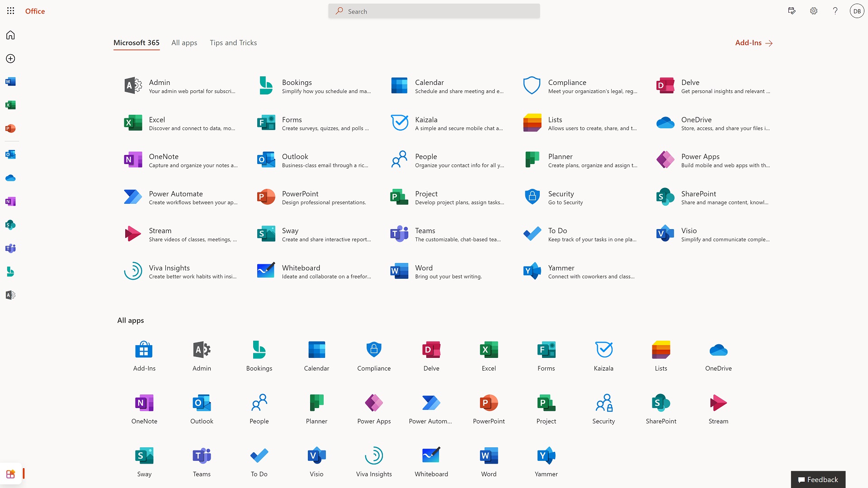Open Admin from the left sidebar
The image size is (868, 488).
[x=10, y=295]
